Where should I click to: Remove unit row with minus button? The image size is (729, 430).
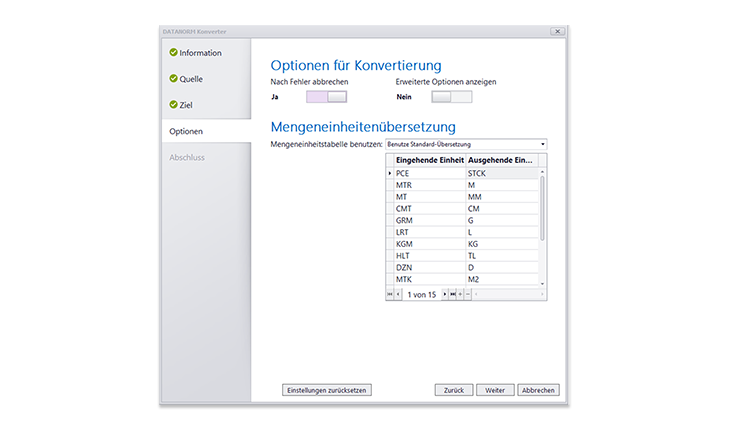tap(468, 294)
